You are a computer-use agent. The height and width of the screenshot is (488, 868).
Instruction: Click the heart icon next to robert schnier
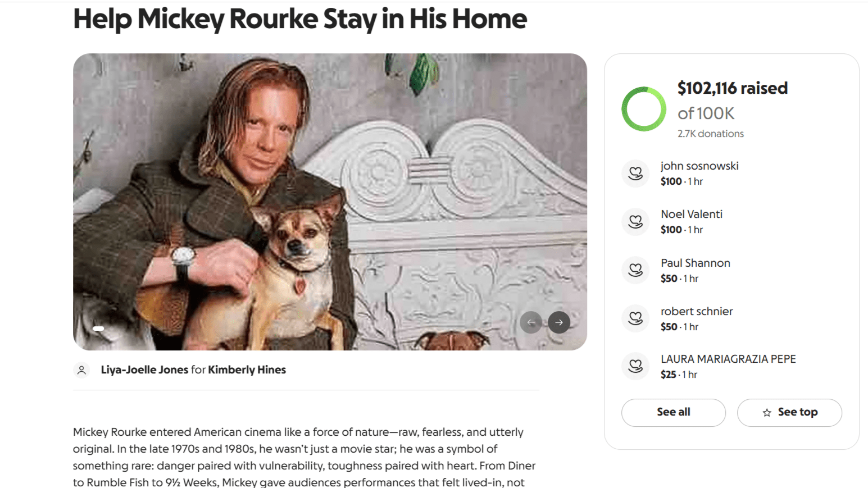click(x=635, y=318)
